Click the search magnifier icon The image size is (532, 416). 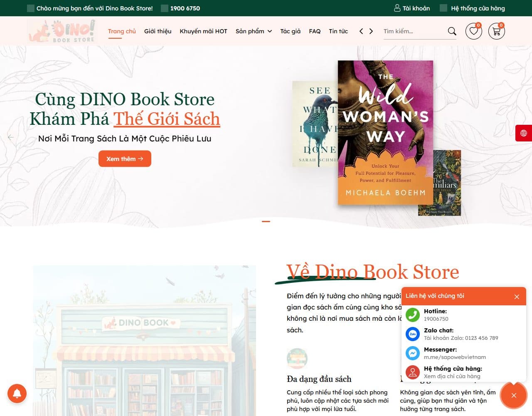point(452,31)
